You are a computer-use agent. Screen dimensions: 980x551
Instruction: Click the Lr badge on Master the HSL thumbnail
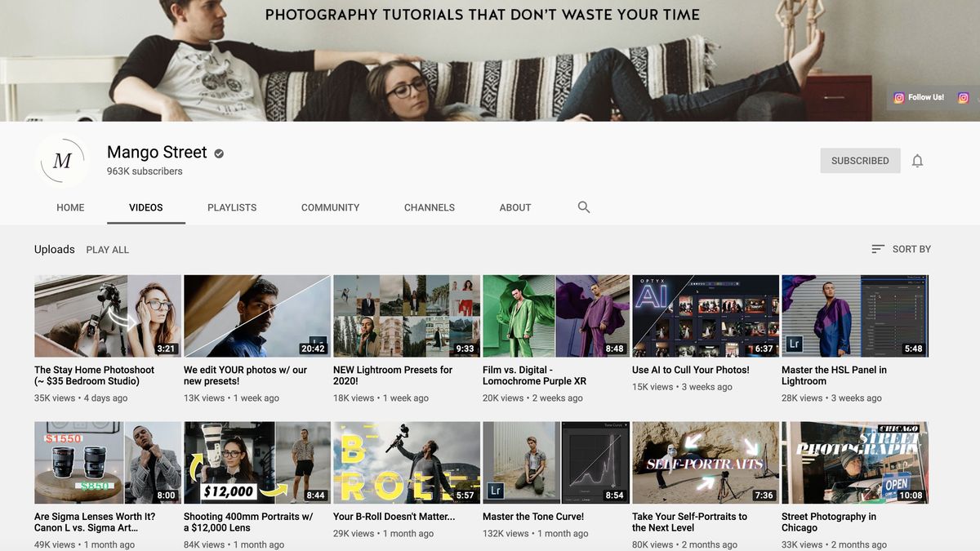tap(793, 344)
